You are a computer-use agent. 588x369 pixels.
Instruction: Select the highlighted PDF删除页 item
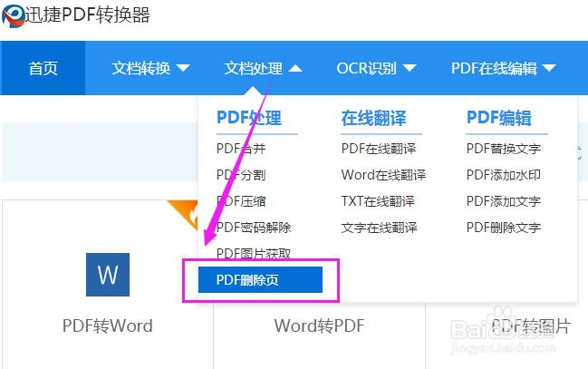click(x=260, y=279)
